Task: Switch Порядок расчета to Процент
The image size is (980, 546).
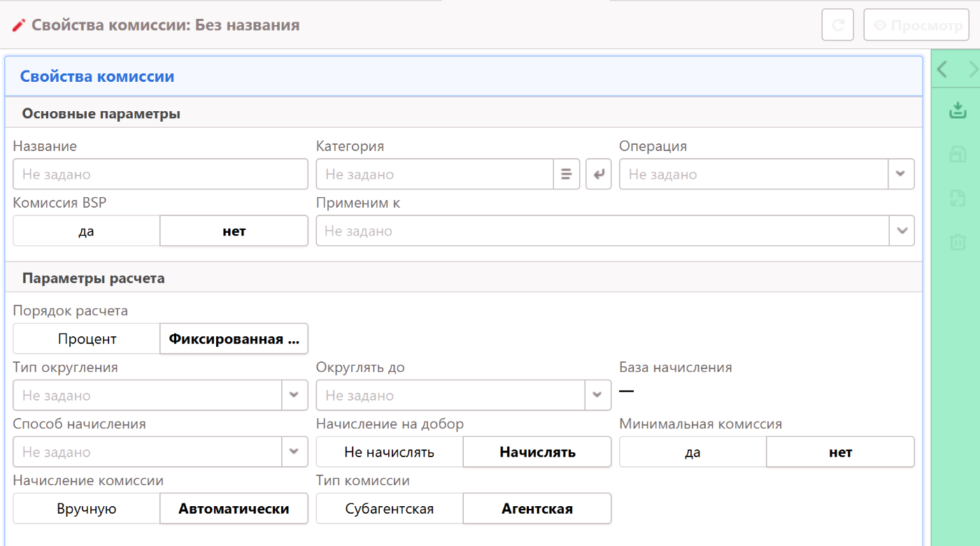Action: 87,339
